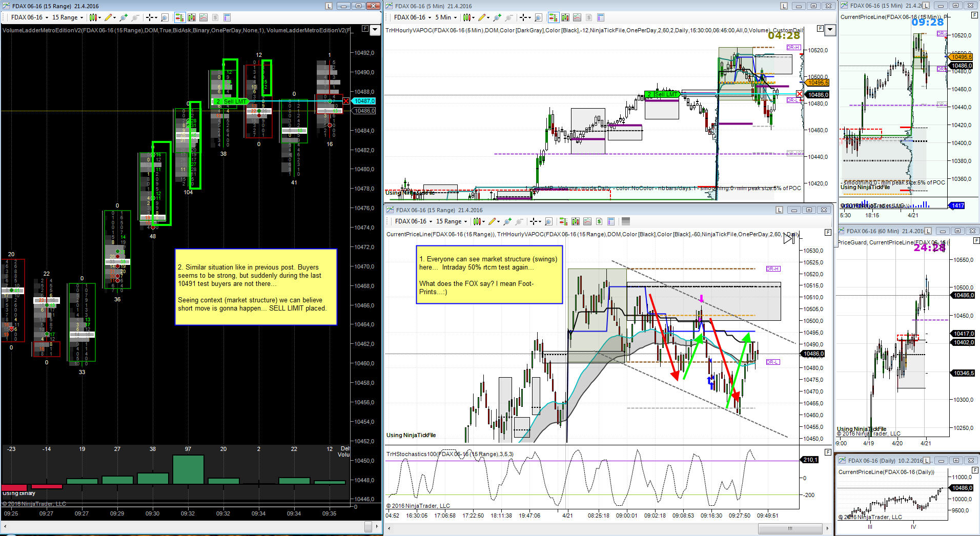
Task: Zoom in on the volume ladder chart
Action: (123, 17)
